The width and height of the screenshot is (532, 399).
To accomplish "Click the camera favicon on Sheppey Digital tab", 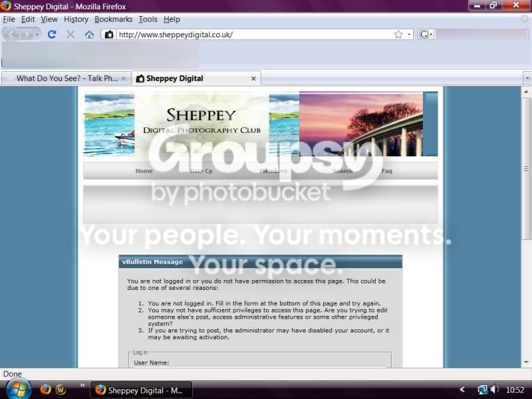I will (x=140, y=78).
